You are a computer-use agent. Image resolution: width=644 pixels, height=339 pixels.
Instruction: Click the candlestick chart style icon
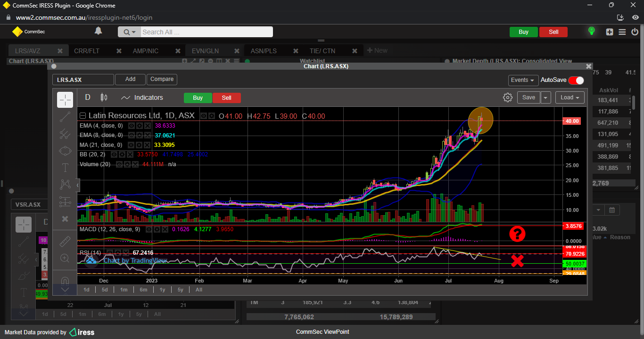pos(104,97)
